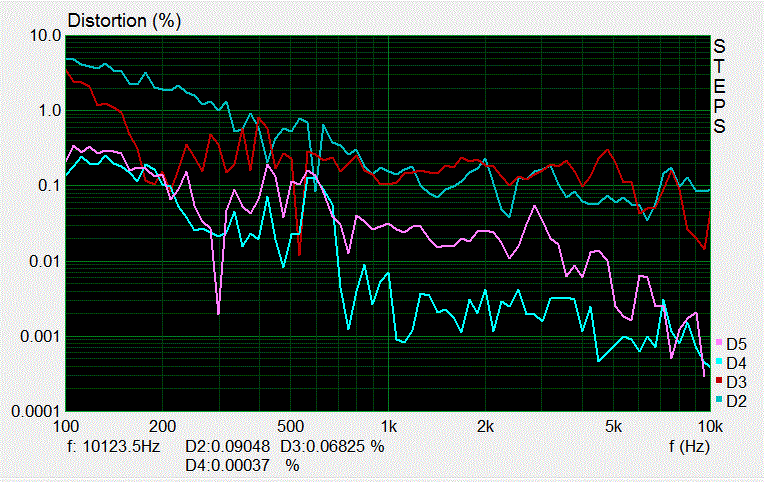This screenshot has width=764, height=482.
Task: Select the D2 legend label
Action: coord(736,401)
